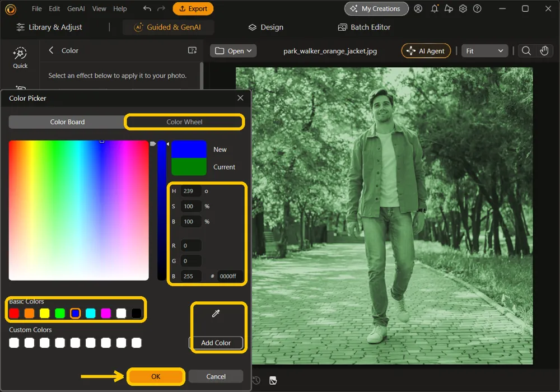Go back with the arrow beside Color
This screenshot has height=392, width=560.
[x=51, y=50]
